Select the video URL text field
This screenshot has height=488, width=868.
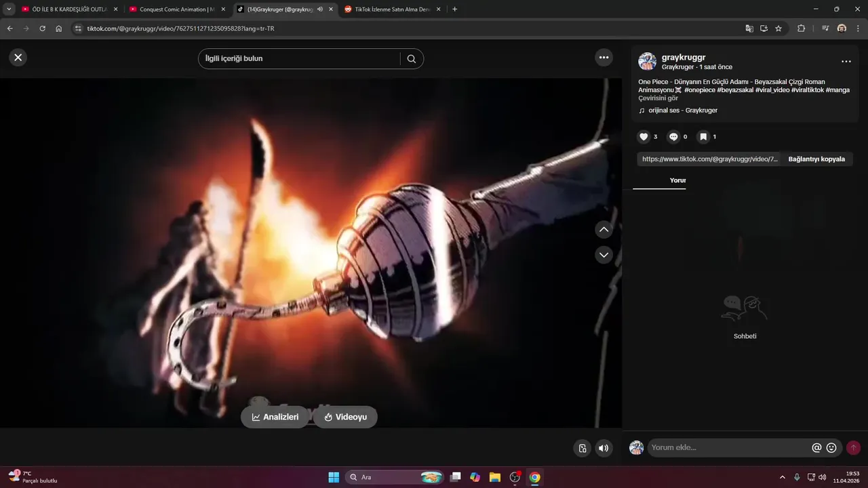point(709,159)
